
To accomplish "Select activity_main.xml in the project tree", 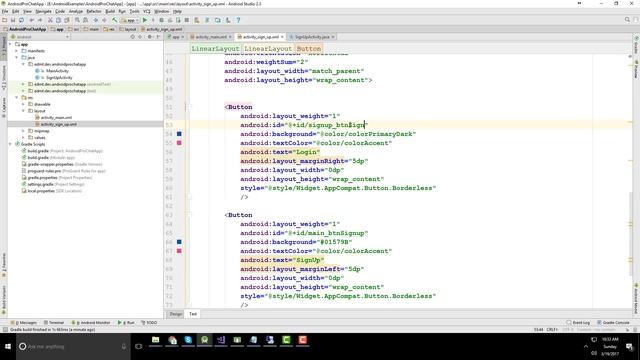I will point(56,118).
